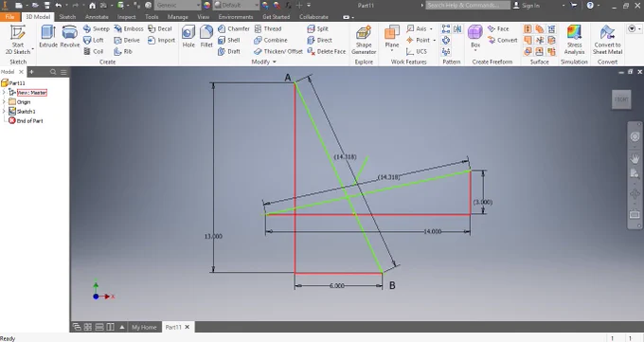This screenshot has width=644, height=342.
Task: Convert to Sheet Metal
Action: click(607, 40)
